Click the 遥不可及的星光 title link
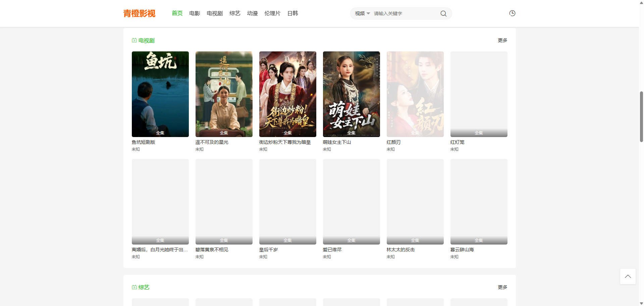 click(x=212, y=142)
